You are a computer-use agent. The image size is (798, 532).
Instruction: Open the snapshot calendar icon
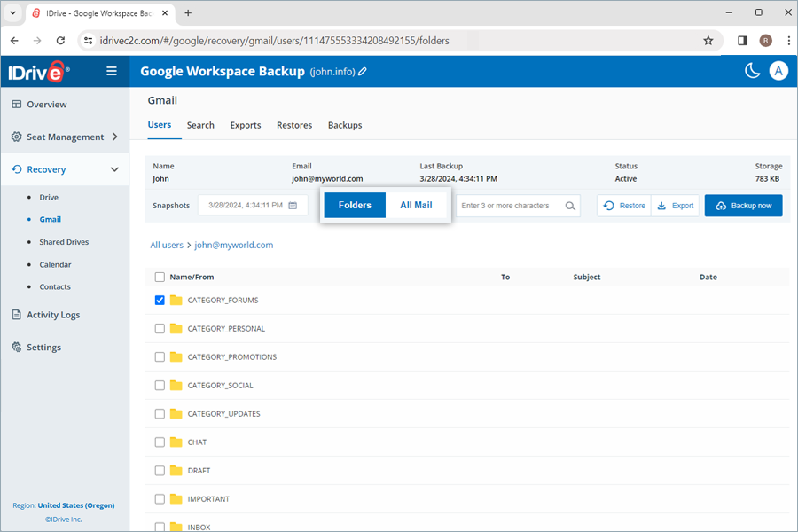[x=293, y=206]
